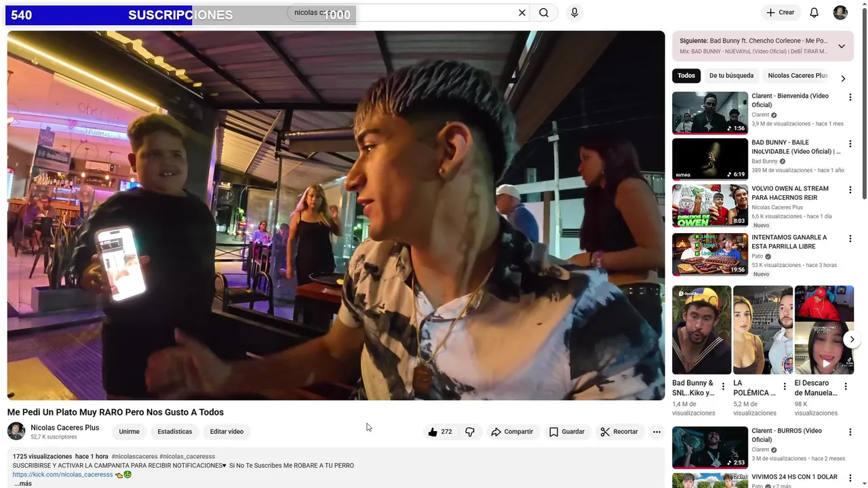Open the BAD BUNNY - BAILE INoLVIDABLE thumbnail
868x488 pixels.
[710, 159]
